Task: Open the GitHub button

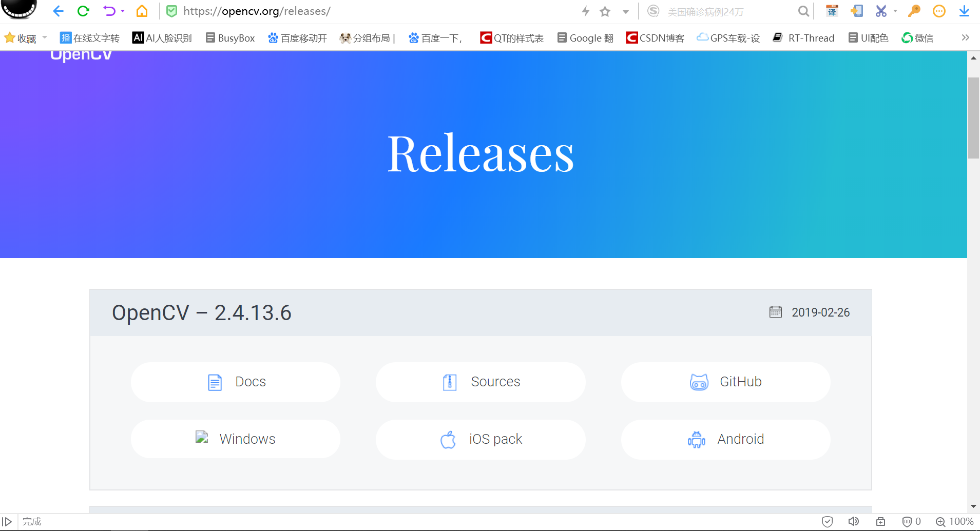Action: (726, 382)
